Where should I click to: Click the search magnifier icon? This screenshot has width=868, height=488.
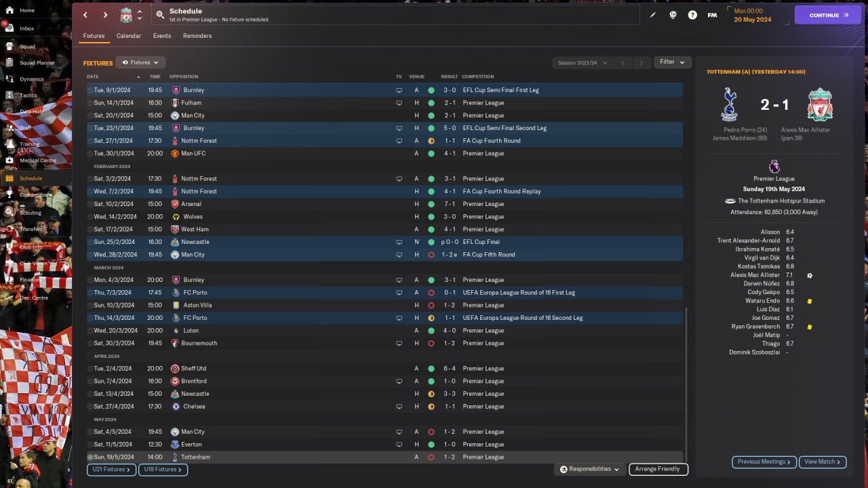[159, 14]
